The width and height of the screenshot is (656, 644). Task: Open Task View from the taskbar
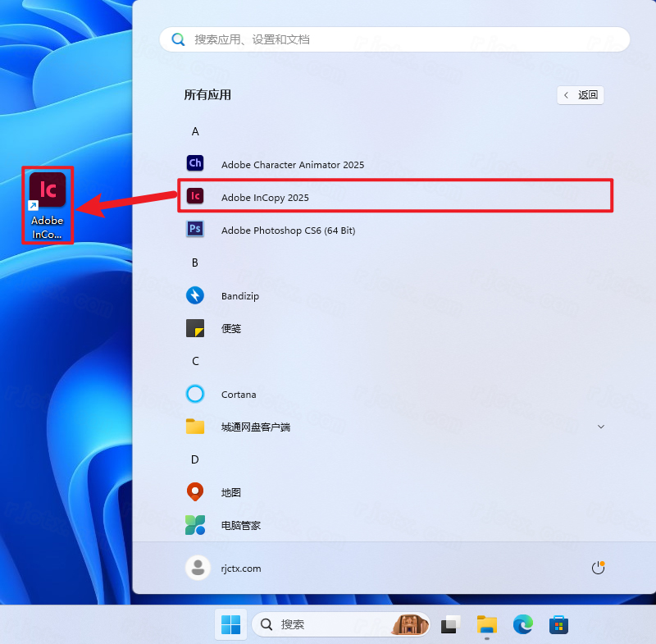click(x=450, y=624)
